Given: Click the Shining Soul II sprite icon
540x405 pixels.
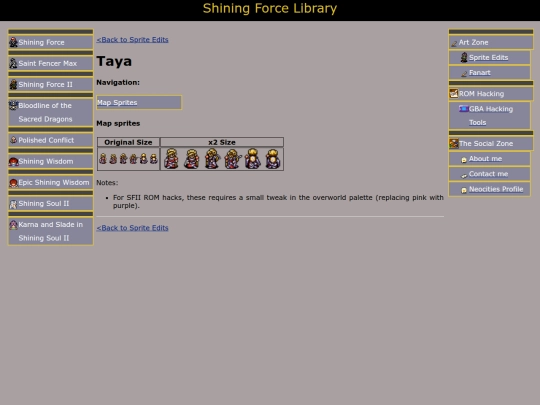Looking at the screenshot, I should 13,204.
